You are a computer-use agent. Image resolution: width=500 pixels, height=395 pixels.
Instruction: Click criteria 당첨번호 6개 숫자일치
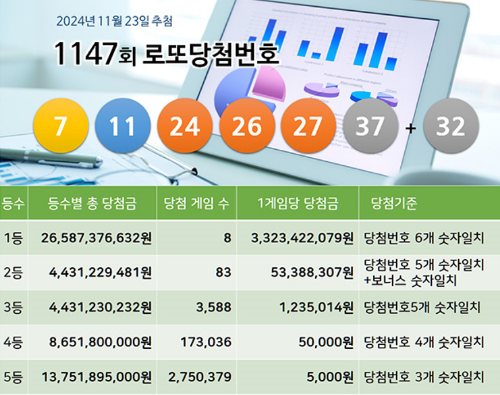424,238
